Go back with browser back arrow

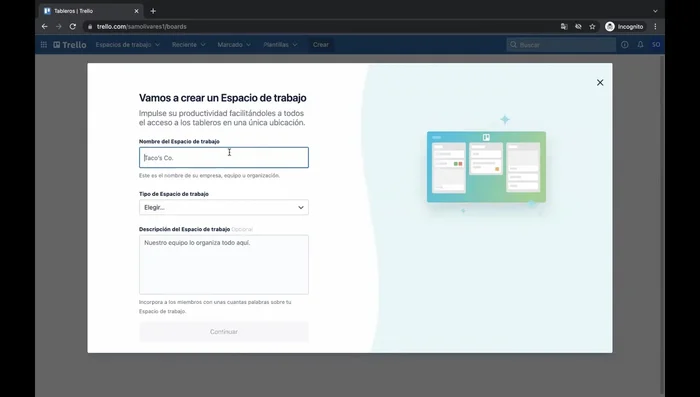point(45,27)
